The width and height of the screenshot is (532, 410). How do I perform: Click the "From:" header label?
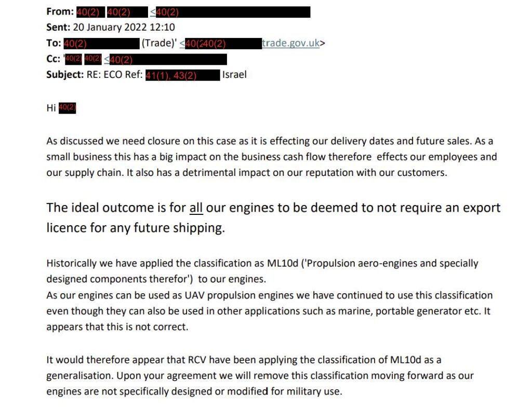[x=60, y=12]
